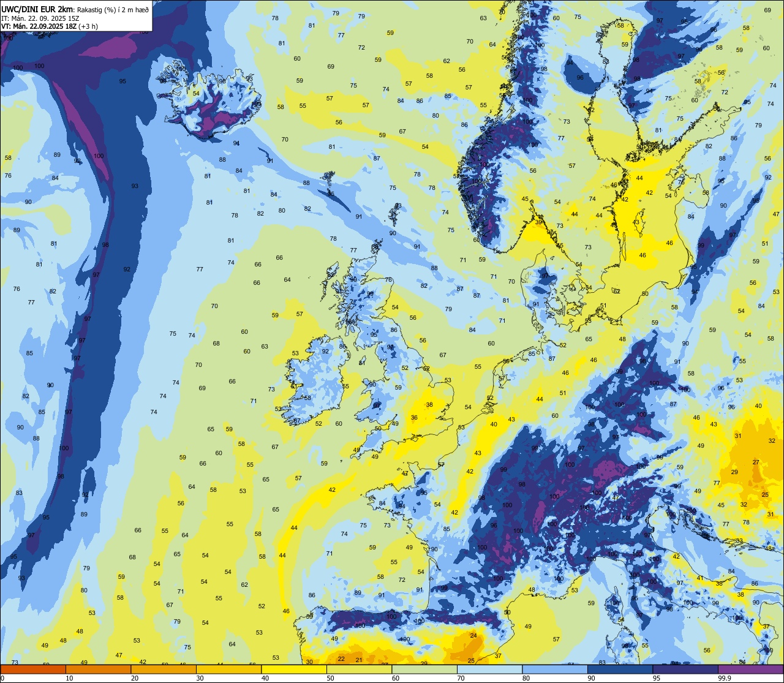The width and height of the screenshot is (784, 683).
Task: Click the 70–80% light blue legend swatch
Action: [489, 670]
